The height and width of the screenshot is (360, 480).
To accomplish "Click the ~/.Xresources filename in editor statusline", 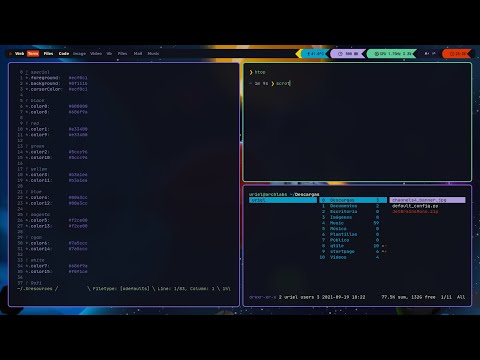I will point(35,289).
